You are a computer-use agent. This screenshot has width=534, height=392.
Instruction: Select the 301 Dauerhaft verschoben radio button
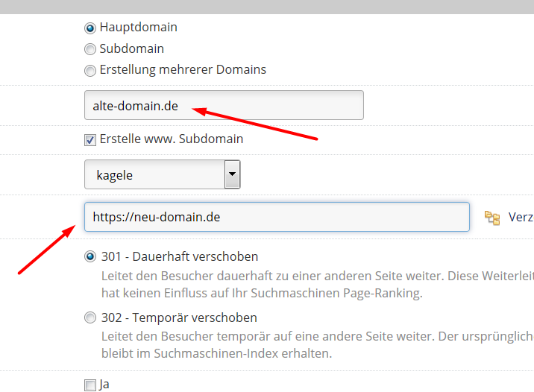click(x=90, y=257)
